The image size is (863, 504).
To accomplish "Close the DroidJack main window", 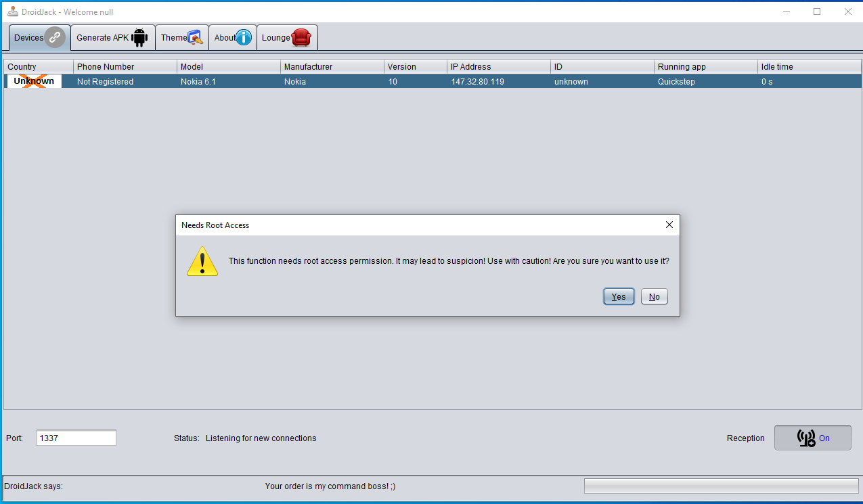I will click(847, 12).
